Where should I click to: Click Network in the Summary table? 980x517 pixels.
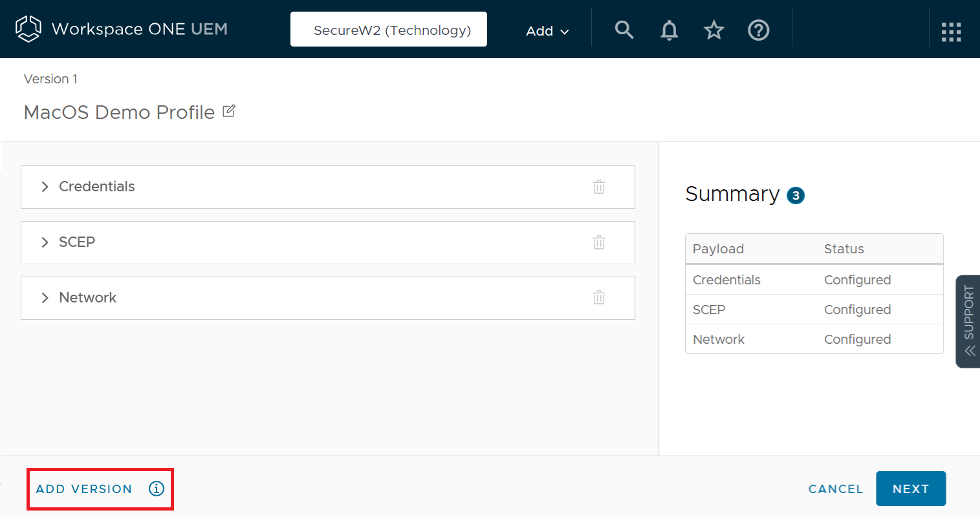(x=719, y=339)
